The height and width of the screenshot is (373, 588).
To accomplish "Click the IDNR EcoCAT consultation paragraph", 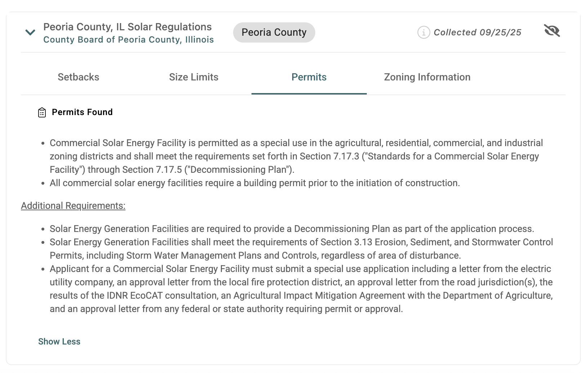I will [x=301, y=289].
